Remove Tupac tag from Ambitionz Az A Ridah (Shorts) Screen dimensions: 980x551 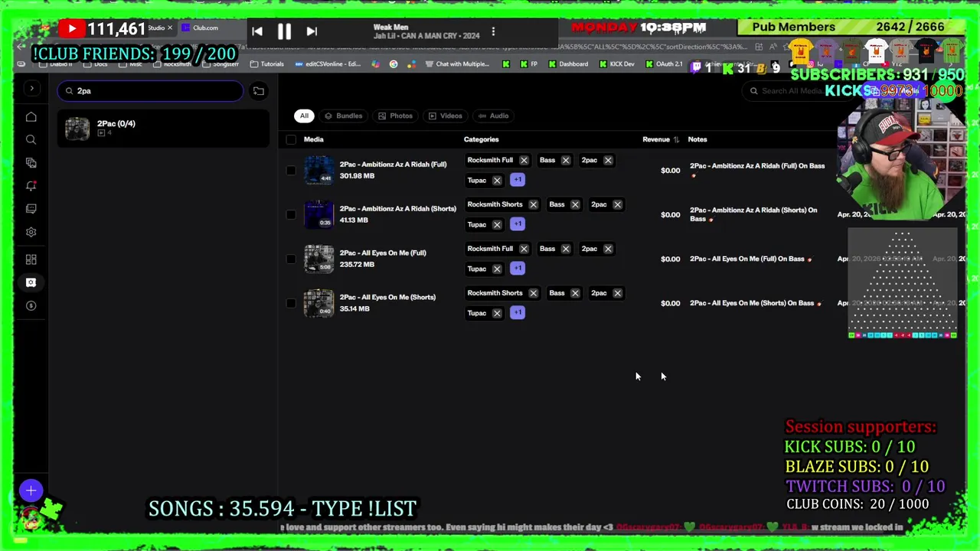click(497, 225)
